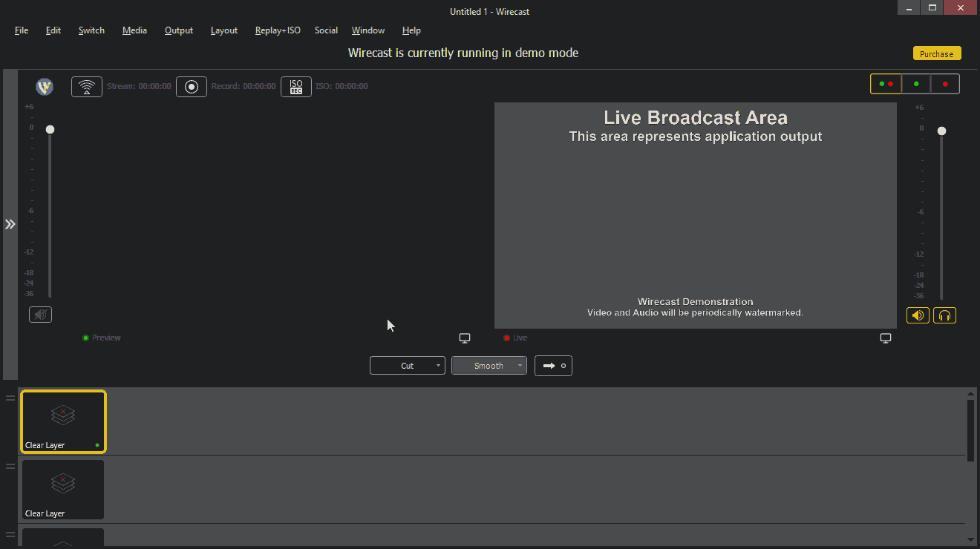Click the first layer's grip handle
The height and width of the screenshot is (549, 980).
pos(10,398)
